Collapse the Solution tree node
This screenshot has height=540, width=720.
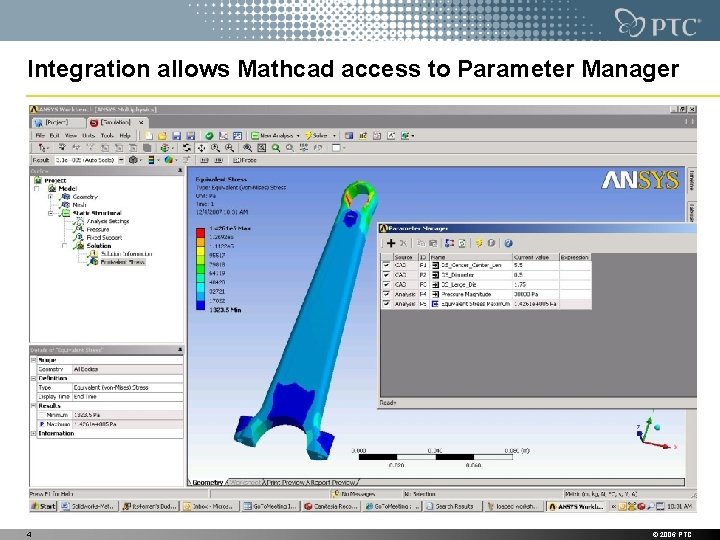pyautogui.click(x=65, y=246)
